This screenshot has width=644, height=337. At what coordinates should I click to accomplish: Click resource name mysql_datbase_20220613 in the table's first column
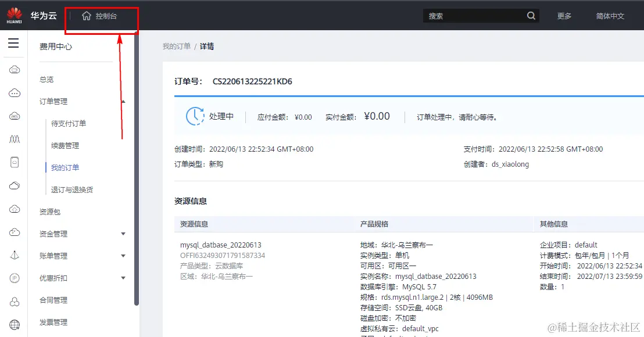(x=220, y=245)
